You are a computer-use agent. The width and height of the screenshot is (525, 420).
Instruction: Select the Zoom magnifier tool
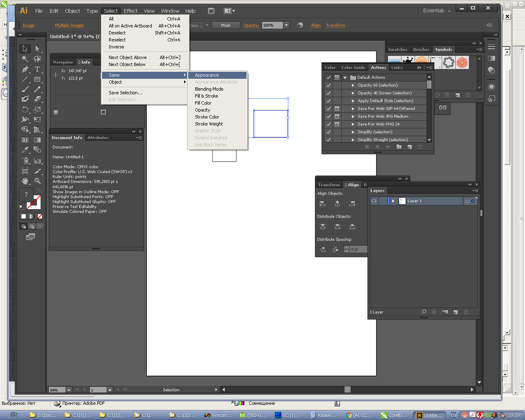37,181
